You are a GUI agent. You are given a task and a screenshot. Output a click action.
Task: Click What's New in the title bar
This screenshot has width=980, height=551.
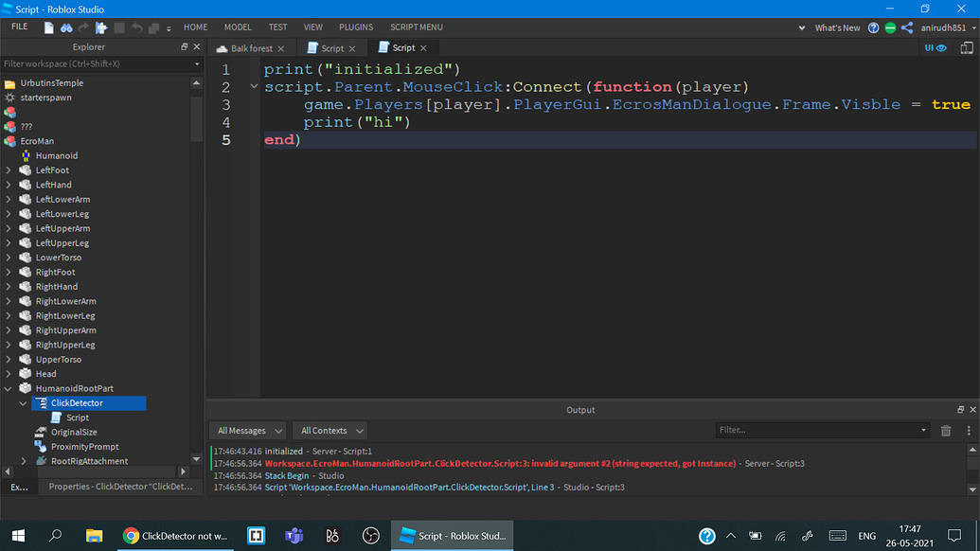tap(837, 27)
